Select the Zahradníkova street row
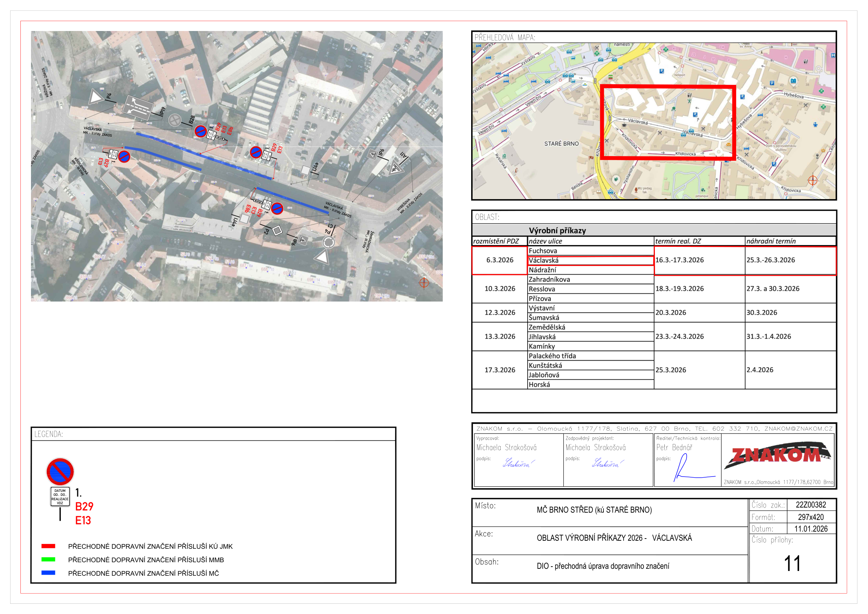 [591, 280]
